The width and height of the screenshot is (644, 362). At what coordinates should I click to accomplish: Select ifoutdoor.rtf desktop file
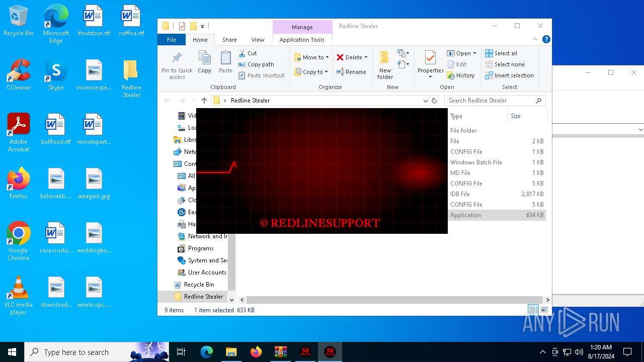pos(94,21)
